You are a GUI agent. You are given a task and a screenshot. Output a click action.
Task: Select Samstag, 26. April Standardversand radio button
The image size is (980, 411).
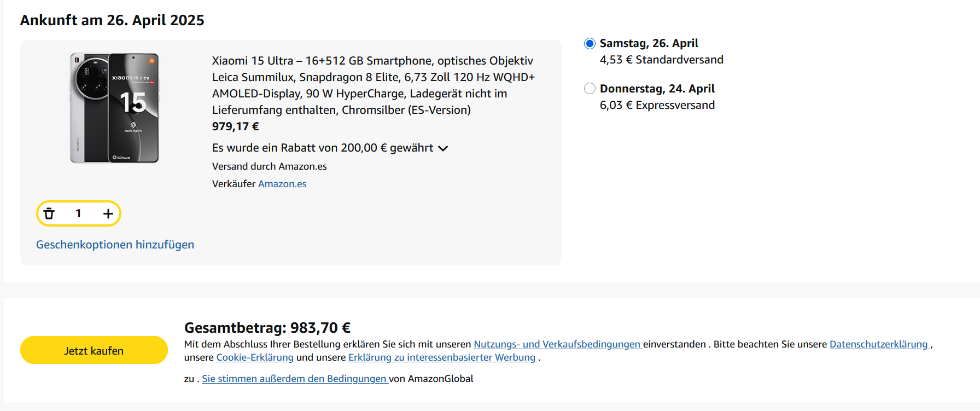pos(590,43)
